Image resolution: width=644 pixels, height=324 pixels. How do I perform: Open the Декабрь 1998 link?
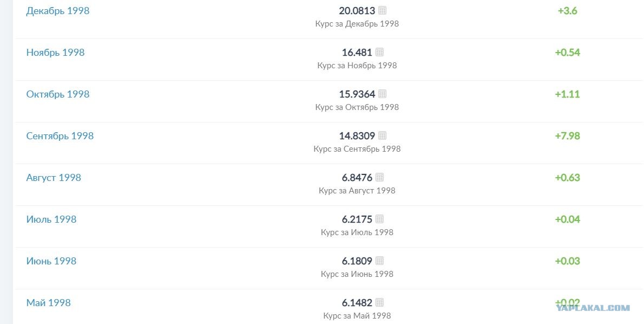[x=58, y=11]
